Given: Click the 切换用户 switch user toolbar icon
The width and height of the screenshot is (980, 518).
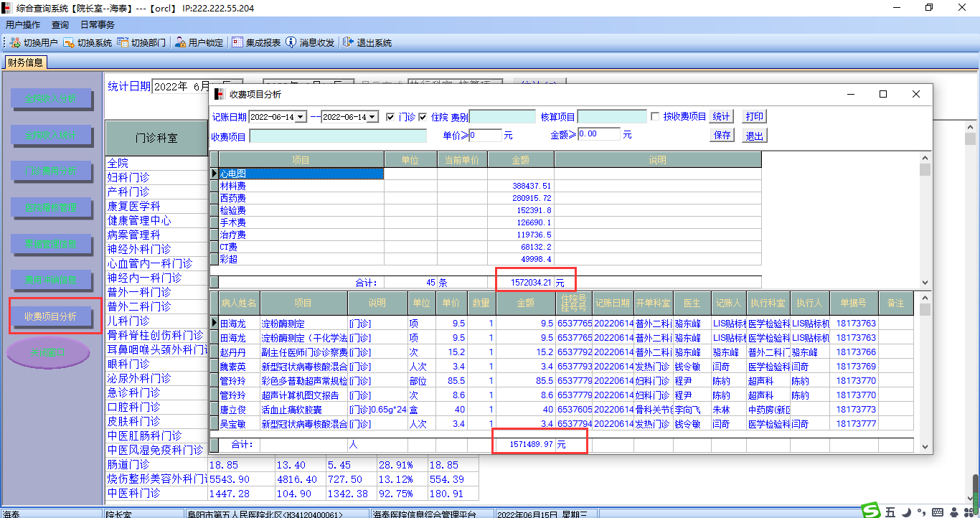Looking at the screenshot, I should 15,43.
